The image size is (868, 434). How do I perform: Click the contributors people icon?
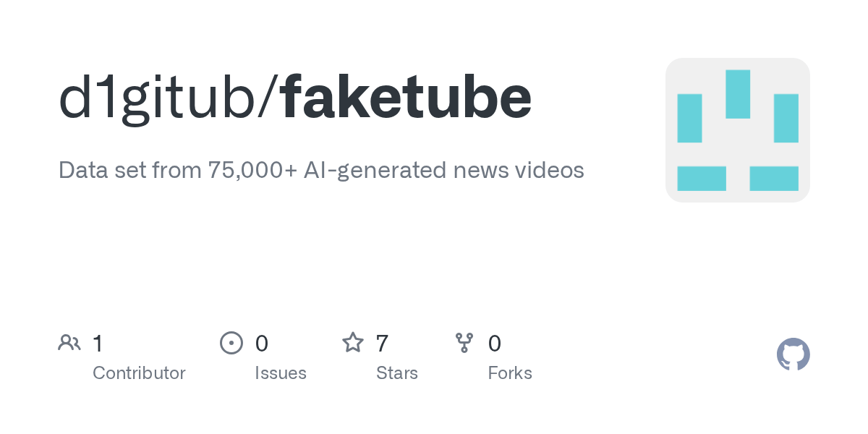(69, 343)
